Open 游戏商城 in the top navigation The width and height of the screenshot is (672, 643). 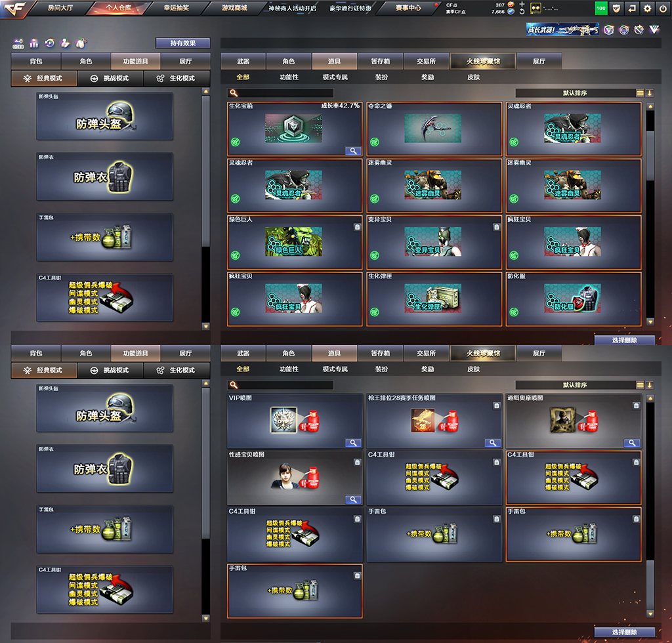(x=234, y=8)
